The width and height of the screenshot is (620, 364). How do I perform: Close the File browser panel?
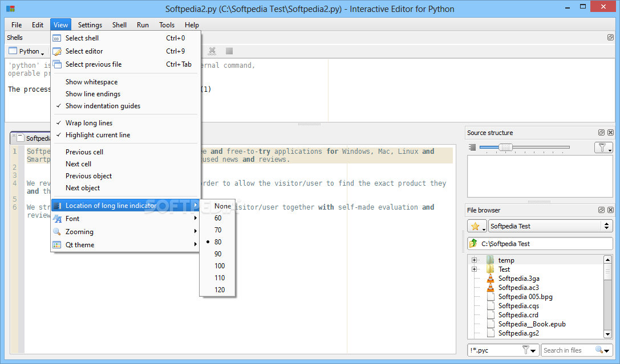(610, 210)
